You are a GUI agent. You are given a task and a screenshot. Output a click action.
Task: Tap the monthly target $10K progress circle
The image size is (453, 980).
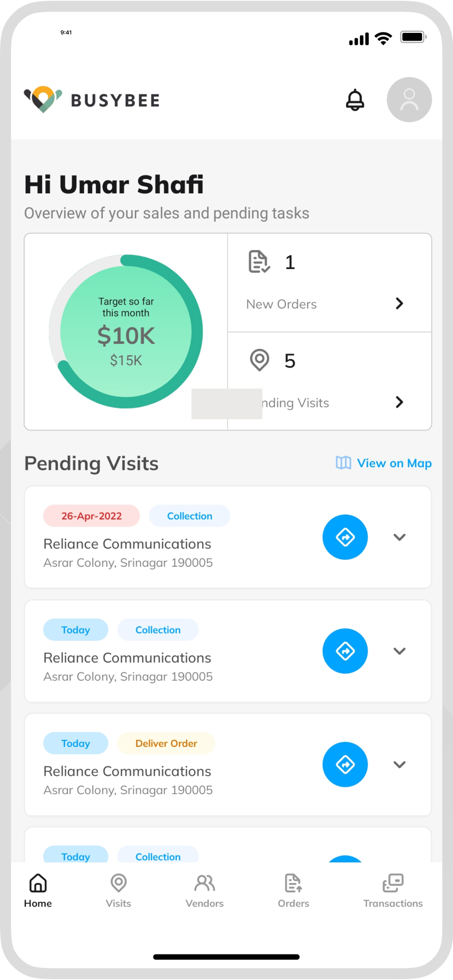tap(126, 331)
